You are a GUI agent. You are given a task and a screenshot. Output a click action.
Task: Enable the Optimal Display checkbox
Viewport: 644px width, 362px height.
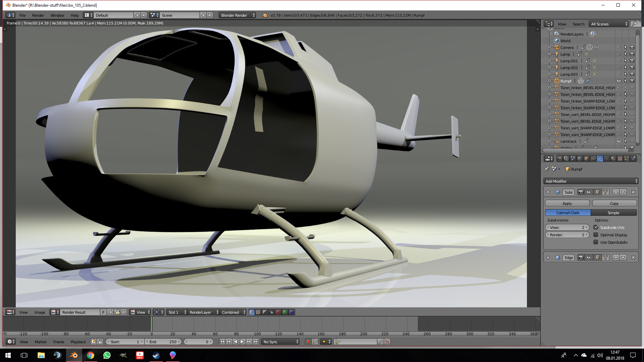[x=596, y=235]
